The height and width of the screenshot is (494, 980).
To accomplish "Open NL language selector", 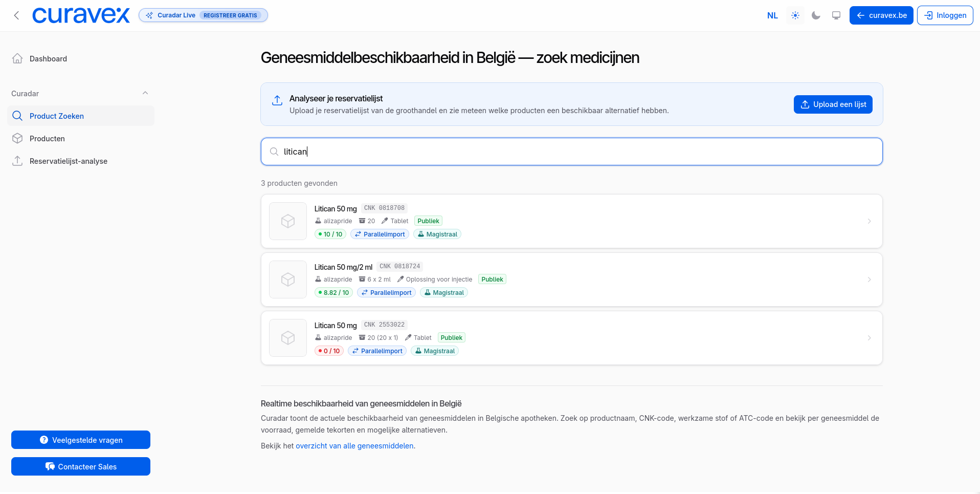I will tap(772, 15).
